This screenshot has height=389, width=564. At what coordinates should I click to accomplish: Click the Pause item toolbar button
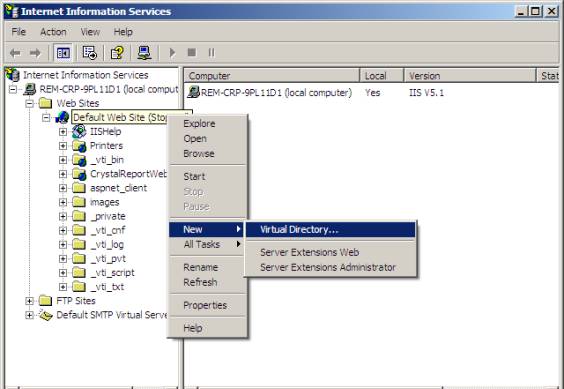tap(212, 53)
